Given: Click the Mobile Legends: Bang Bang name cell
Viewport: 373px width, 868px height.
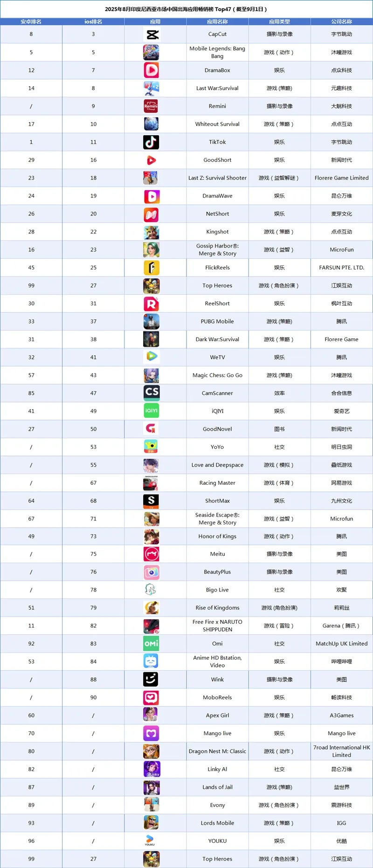Looking at the screenshot, I should [217, 52].
